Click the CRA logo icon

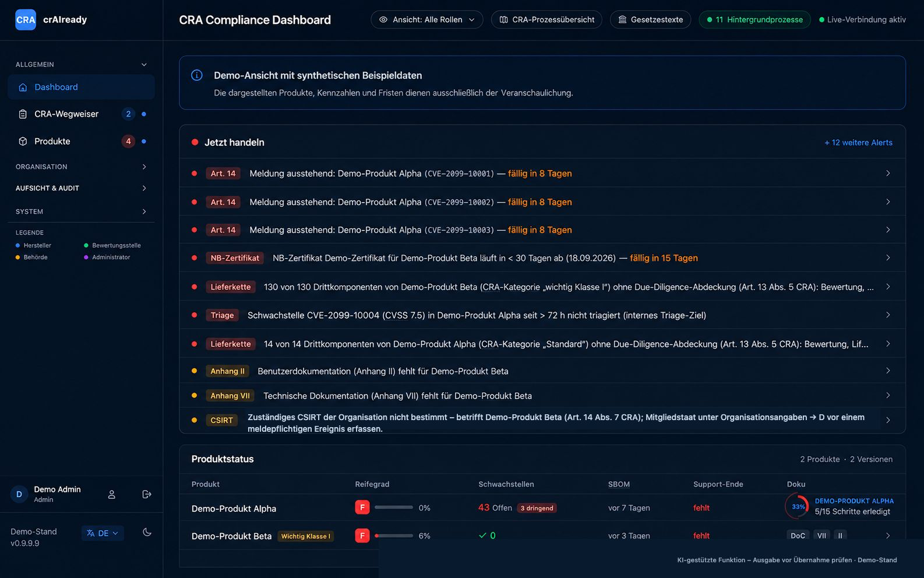coord(26,20)
